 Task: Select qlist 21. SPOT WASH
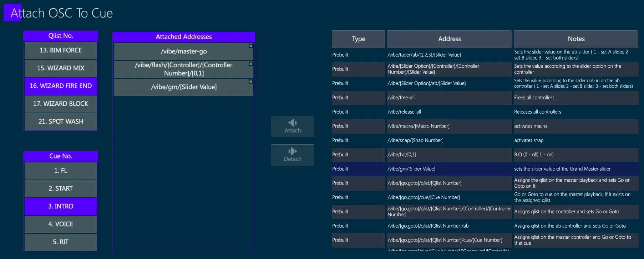(x=61, y=122)
